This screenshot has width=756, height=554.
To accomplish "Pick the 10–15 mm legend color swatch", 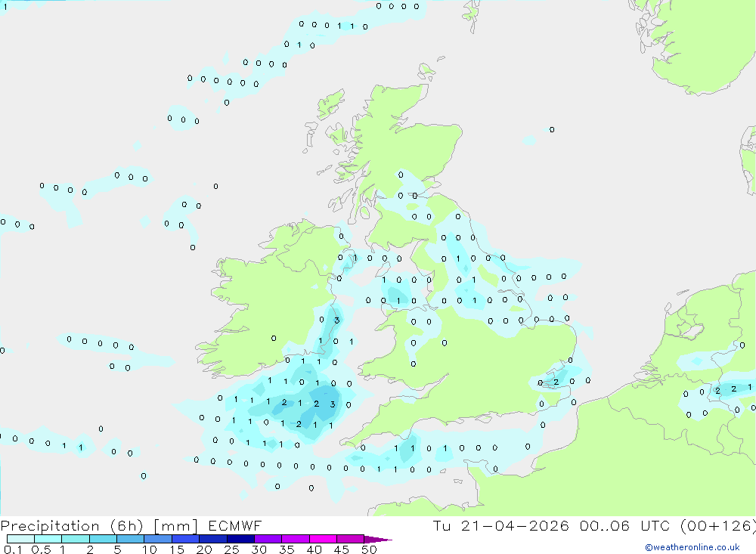I will [x=158, y=539].
